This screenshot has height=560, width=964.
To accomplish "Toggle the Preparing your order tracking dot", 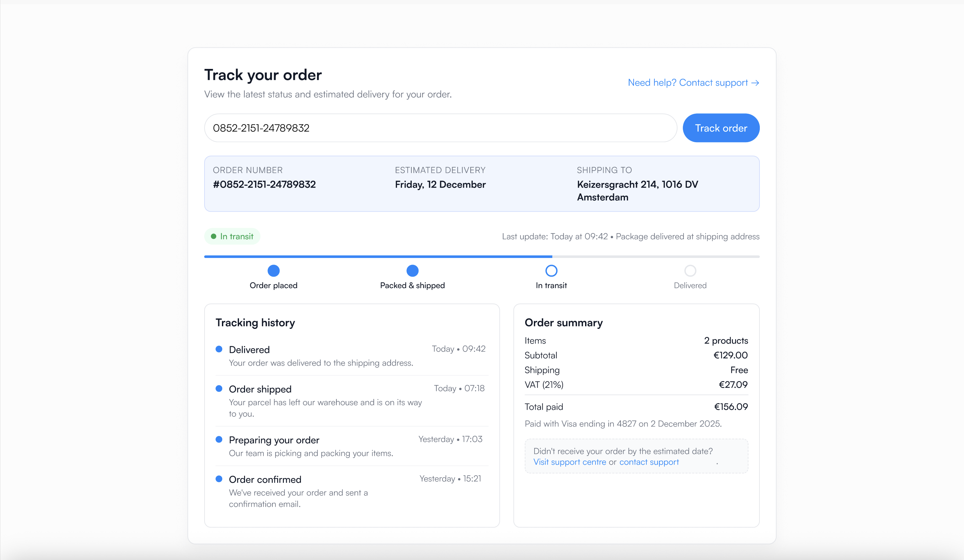I will click(219, 439).
